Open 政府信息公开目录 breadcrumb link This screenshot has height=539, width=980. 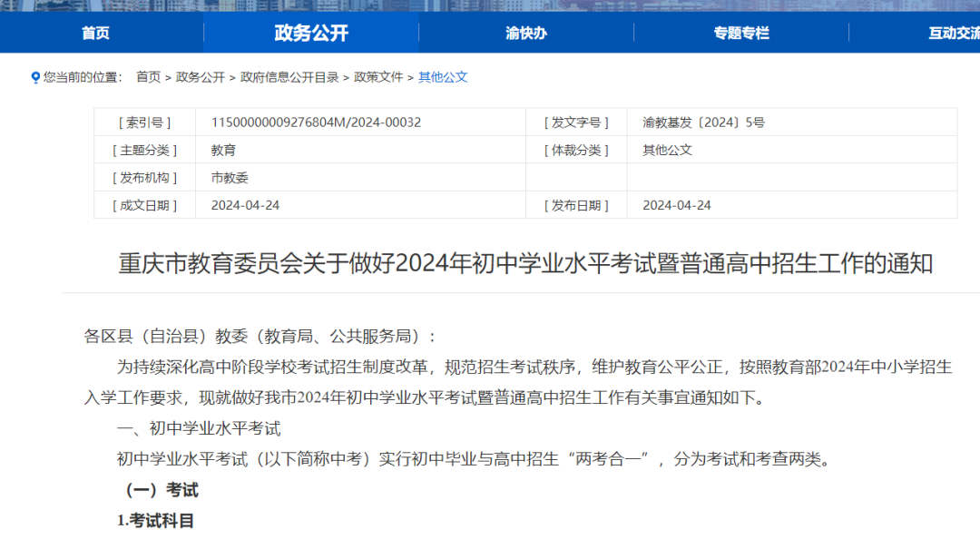289,77
